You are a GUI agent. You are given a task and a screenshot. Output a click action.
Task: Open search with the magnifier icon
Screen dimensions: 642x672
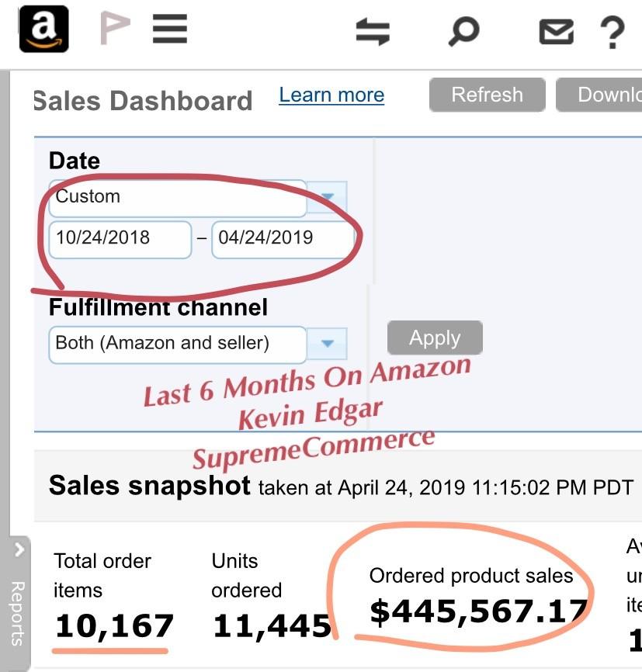(463, 32)
